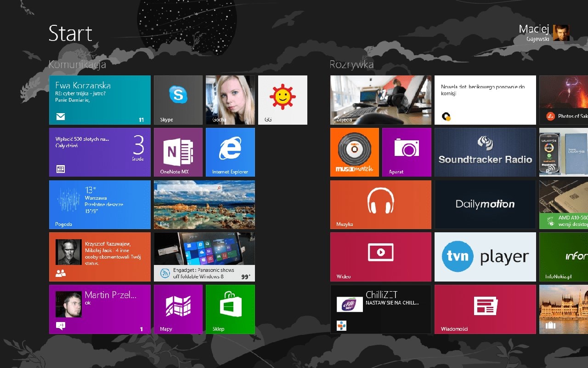Open the Dailymotion tile
This screenshot has height=368, width=588.
pyautogui.click(x=485, y=205)
